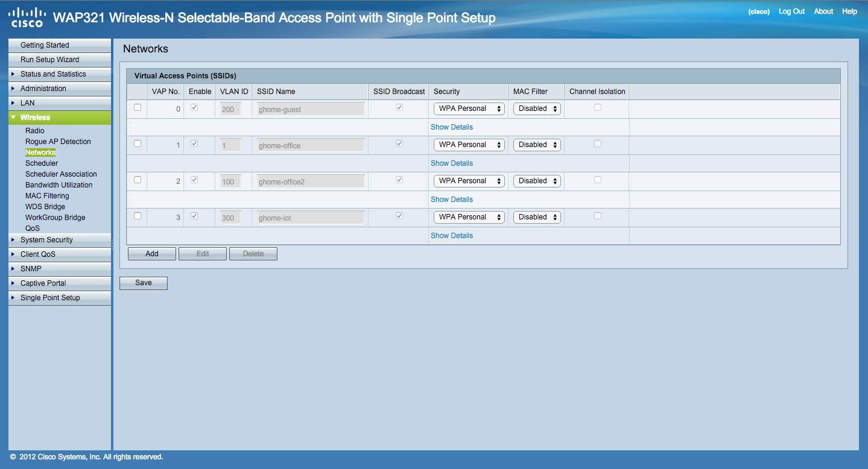Viewport: 868px width, 469px height.
Task: Open Scheduler Association page
Action: [61, 174]
